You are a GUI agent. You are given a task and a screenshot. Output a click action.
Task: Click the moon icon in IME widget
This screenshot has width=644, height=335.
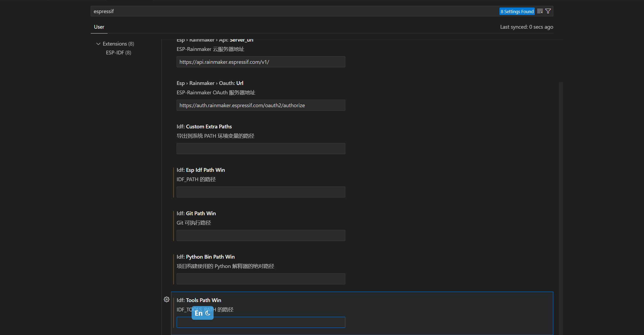(208, 313)
